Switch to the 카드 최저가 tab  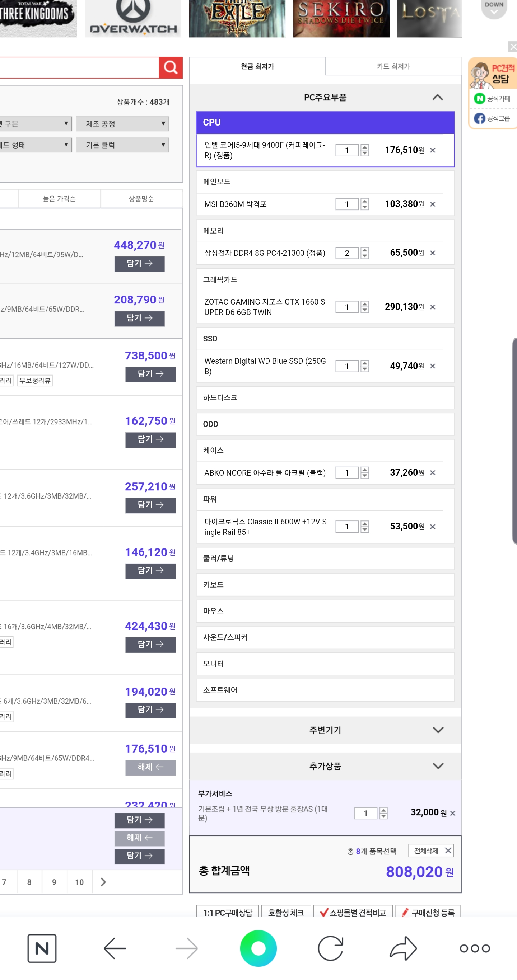point(393,66)
